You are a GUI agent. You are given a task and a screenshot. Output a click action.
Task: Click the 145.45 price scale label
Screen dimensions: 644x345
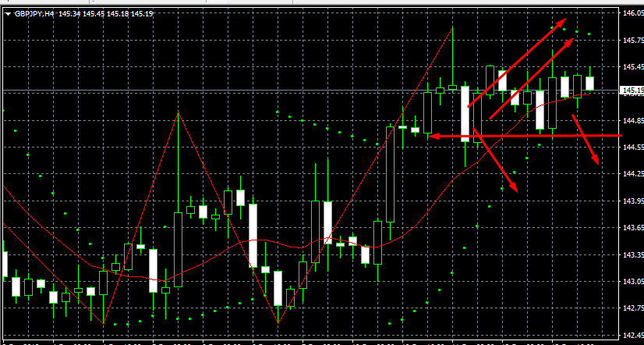633,67
